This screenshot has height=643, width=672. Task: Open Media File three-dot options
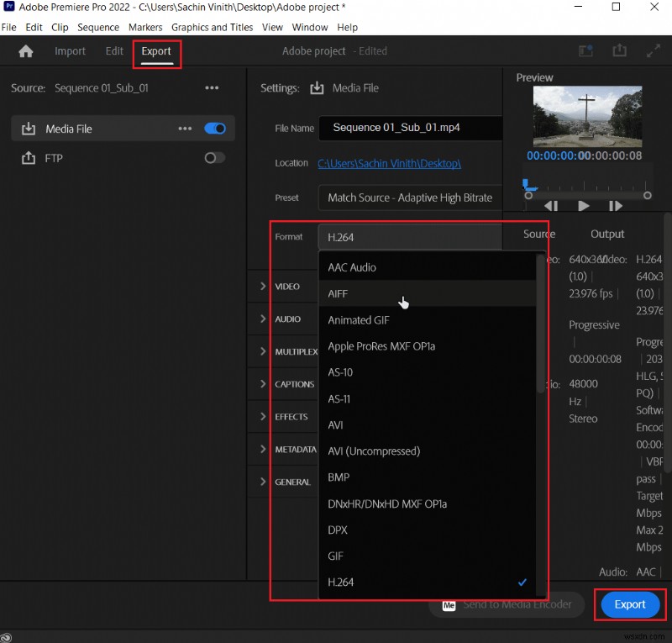tap(185, 129)
